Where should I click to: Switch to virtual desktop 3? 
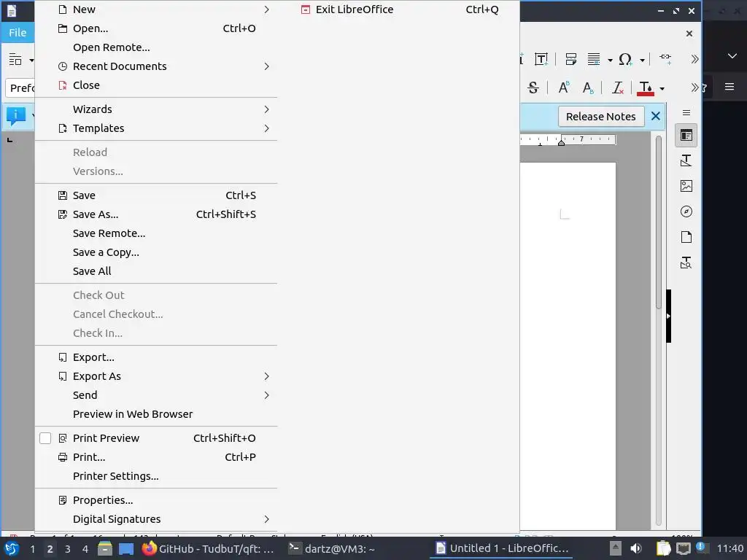pos(68,549)
